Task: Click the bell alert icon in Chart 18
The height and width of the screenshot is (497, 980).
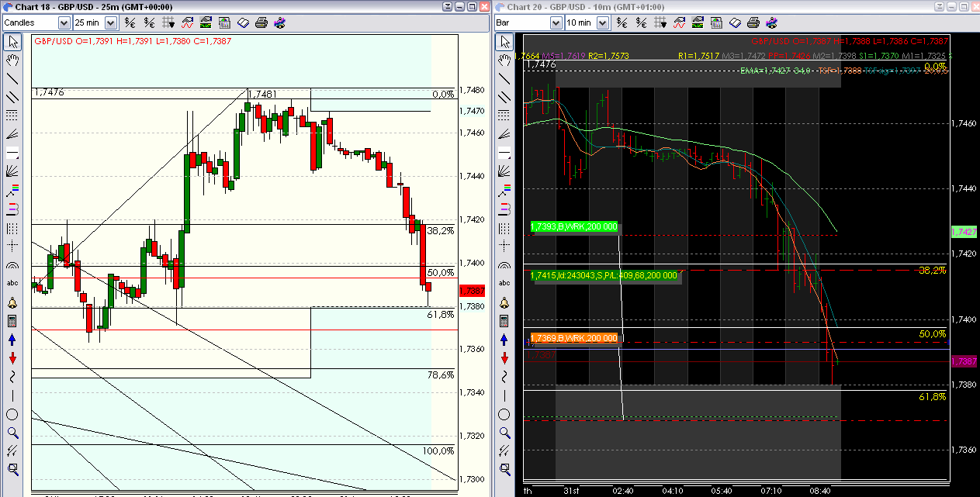Action: pyautogui.click(x=12, y=302)
